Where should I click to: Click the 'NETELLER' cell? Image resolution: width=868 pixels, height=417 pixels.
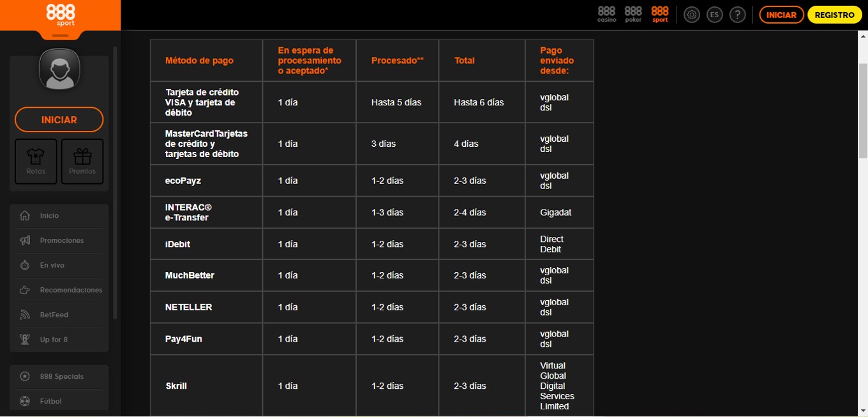tap(206, 307)
